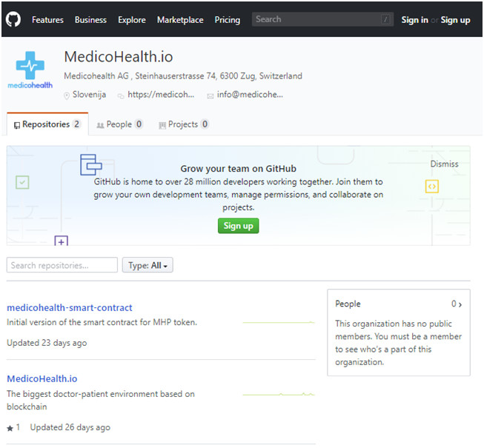Click activity graph for medicohealth-smart-contract

coord(279,323)
